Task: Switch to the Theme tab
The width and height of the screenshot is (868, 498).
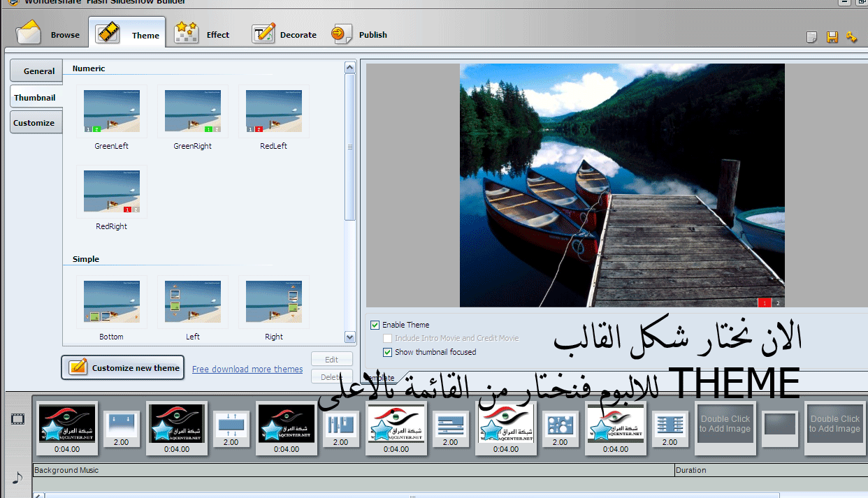Action: pyautogui.click(x=128, y=34)
